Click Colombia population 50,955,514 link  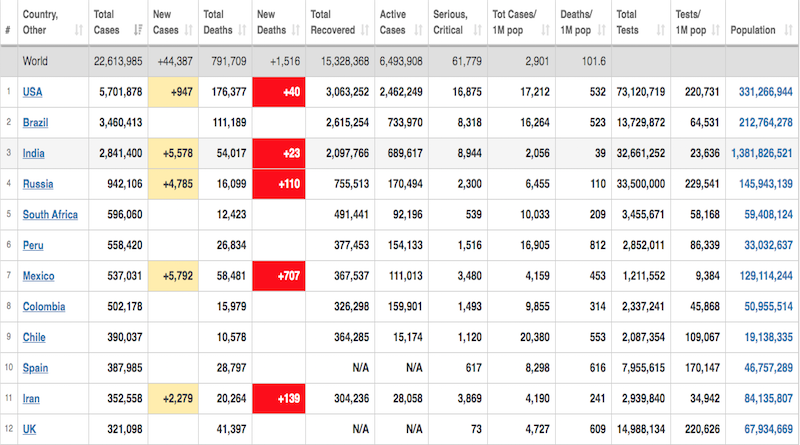tap(768, 307)
